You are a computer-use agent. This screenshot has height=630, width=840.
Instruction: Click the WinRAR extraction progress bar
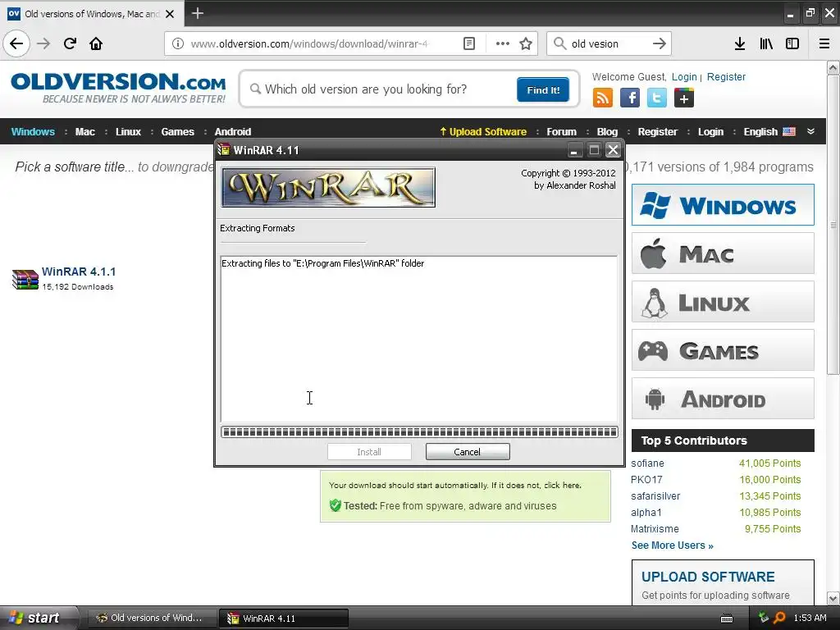pos(419,431)
